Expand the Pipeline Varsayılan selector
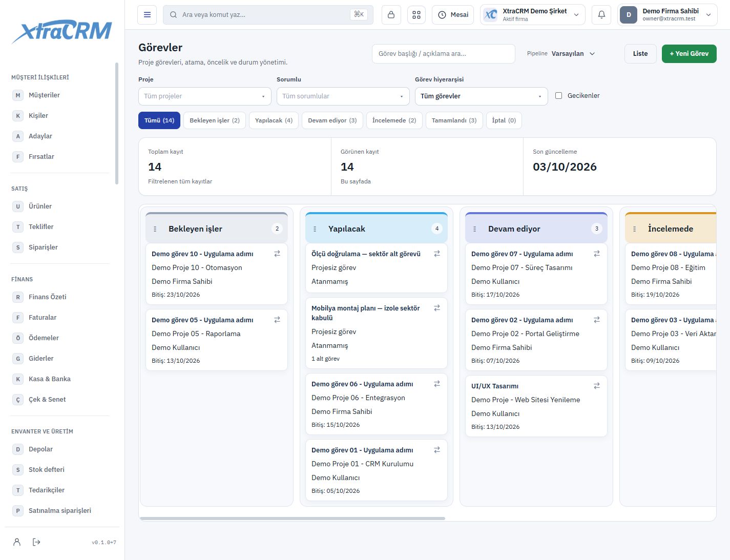The height and width of the screenshot is (560, 730). pyautogui.click(x=573, y=54)
